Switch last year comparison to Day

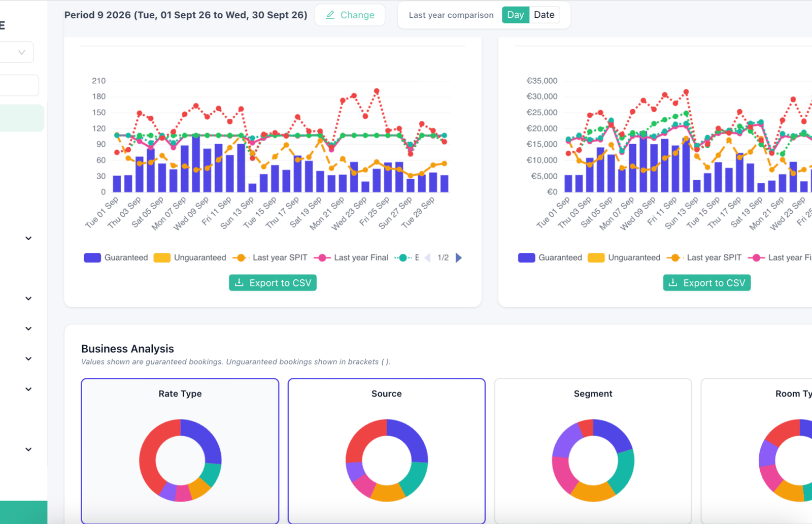515,15
